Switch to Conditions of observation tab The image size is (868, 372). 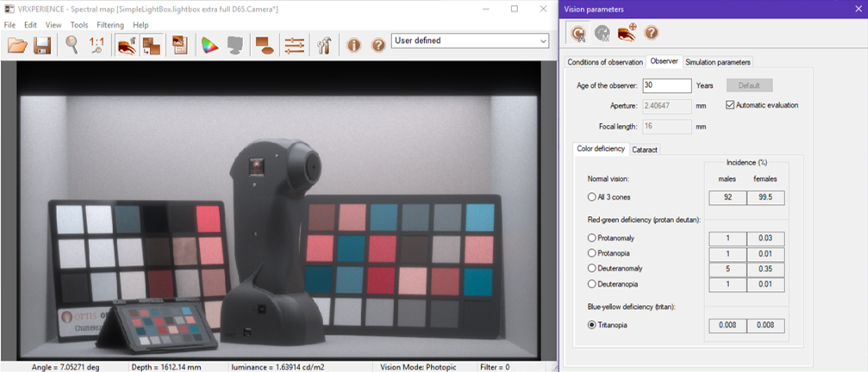(605, 62)
